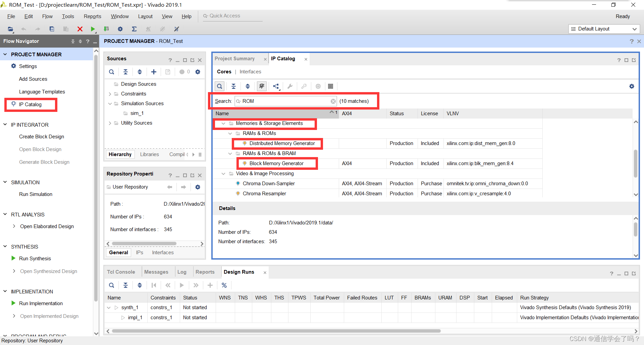Clear the ROM search field
This screenshot has height=345, width=644.
[333, 101]
